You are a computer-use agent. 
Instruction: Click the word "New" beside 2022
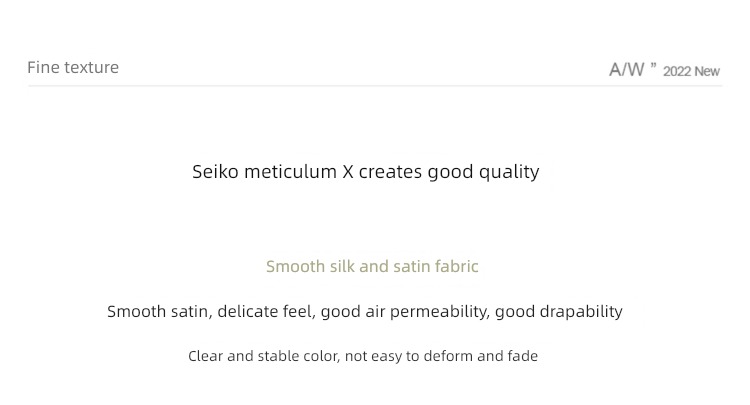coord(707,72)
